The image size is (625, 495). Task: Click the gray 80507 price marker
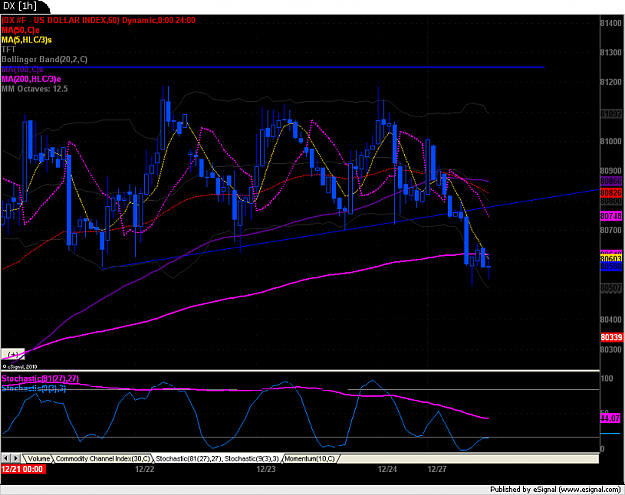[x=611, y=288]
